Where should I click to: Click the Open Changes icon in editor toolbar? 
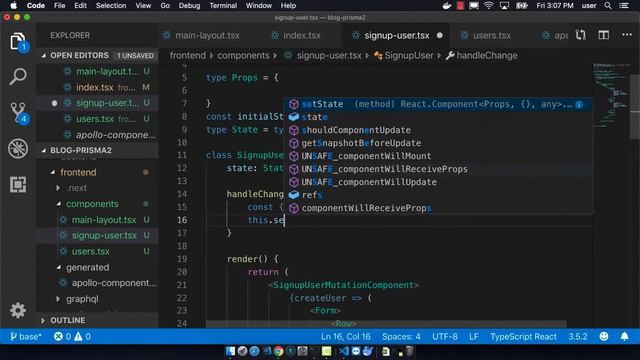(x=581, y=35)
